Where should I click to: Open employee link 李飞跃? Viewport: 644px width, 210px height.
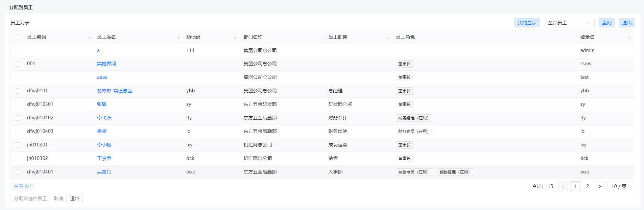coord(104,118)
